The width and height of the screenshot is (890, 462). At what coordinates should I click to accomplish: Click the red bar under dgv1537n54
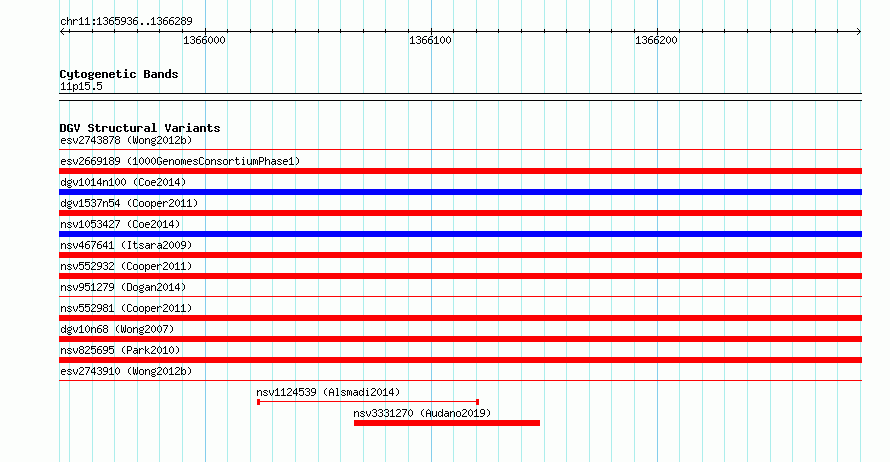point(460,213)
